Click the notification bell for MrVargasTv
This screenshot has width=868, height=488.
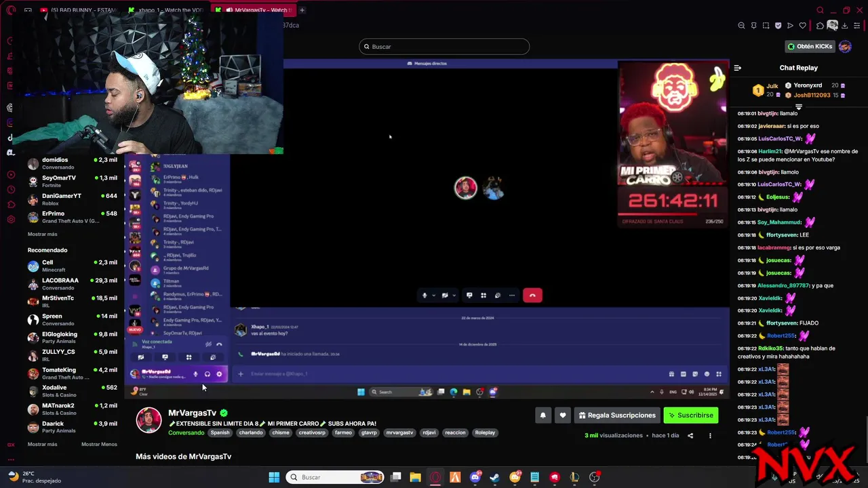coord(542,415)
